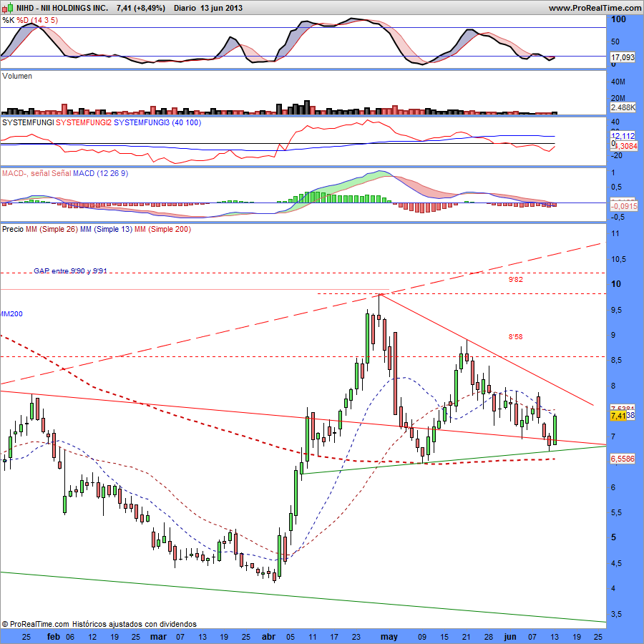This screenshot has height=644, width=644.
Task: Click the '%D (14 3 5)' label
Action: pyautogui.click(x=37, y=20)
